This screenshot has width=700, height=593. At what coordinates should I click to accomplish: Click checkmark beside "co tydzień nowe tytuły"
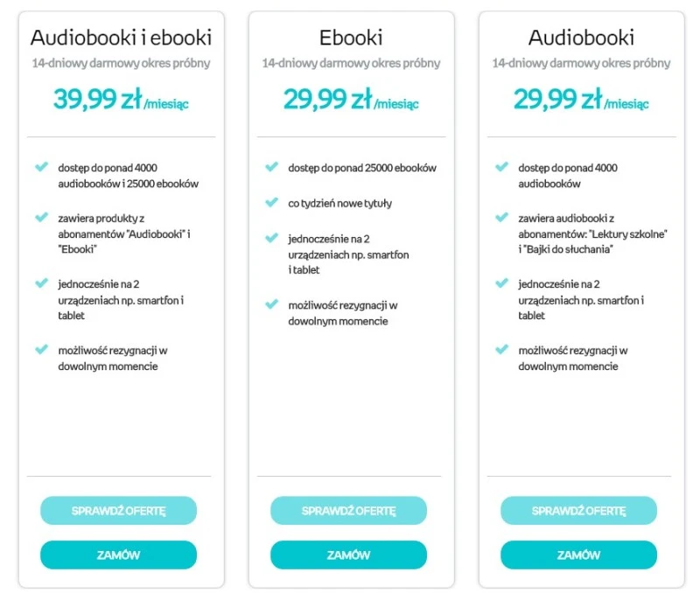pyautogui.click(x=271, y=202)
